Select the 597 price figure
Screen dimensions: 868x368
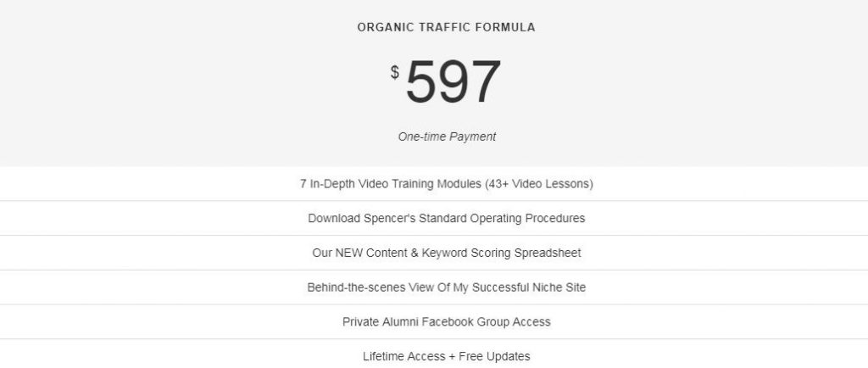click(453, 82)
